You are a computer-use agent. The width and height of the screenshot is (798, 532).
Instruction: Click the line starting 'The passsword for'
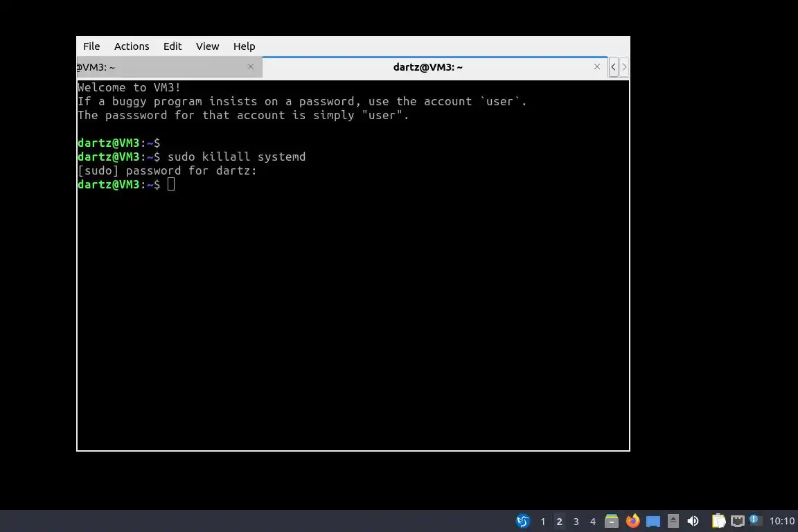(243, 115)
